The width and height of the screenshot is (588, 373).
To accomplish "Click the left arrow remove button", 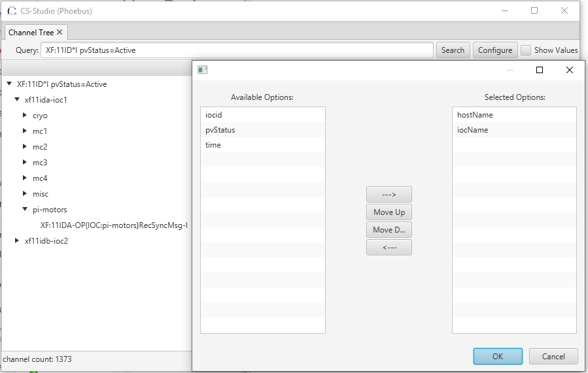I will click(x=389, y=248).
